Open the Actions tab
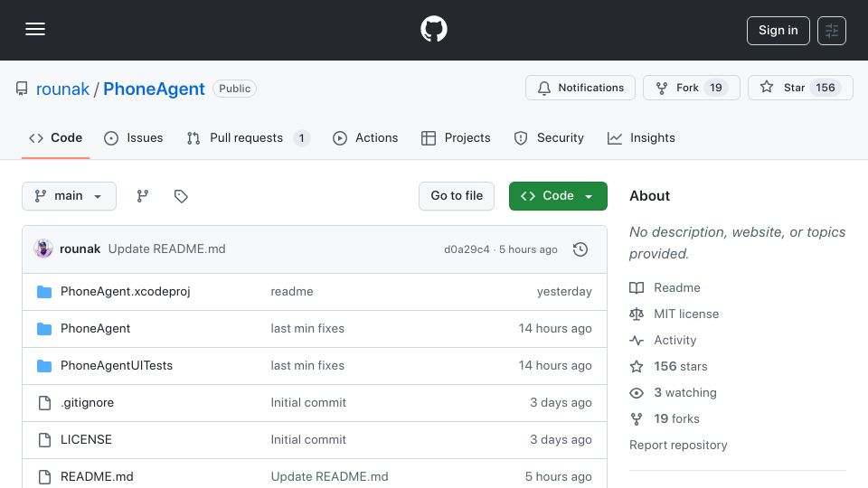The height and width of the screenshot is (488, 868). [365, 137]
